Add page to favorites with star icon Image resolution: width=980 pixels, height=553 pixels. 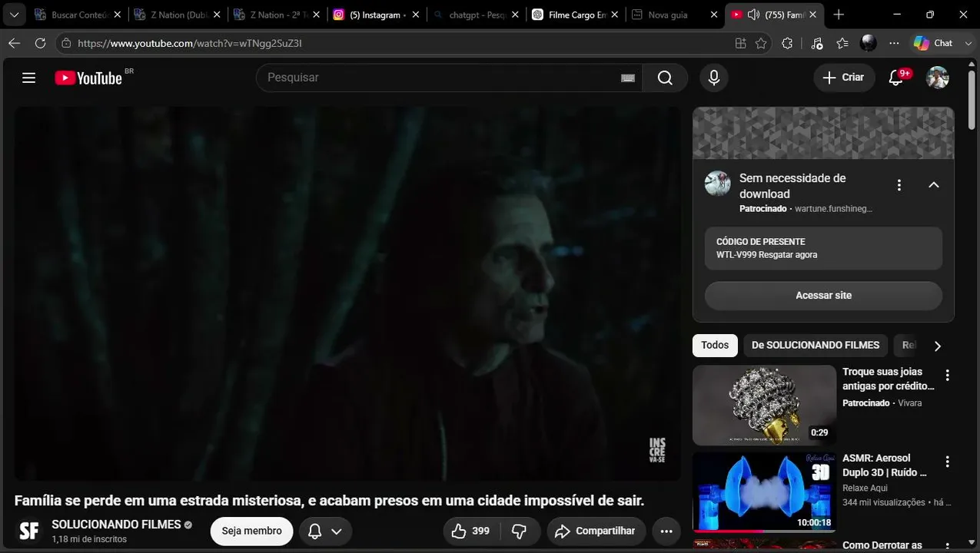[761, 43]
